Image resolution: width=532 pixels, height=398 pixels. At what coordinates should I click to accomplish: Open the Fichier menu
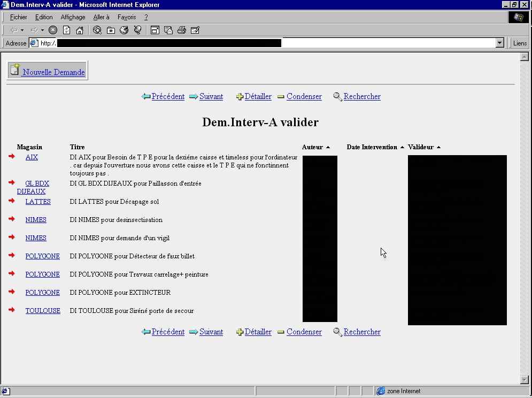pos(18,17)
